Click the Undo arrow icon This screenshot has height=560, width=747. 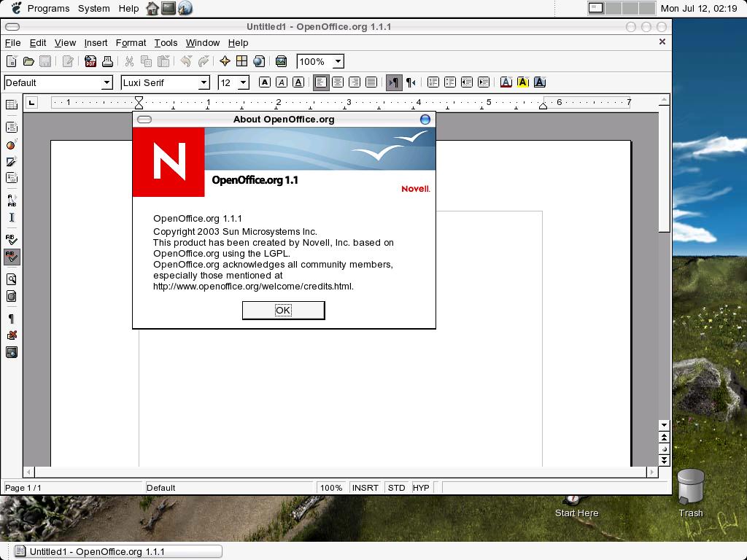coord(186,61)
